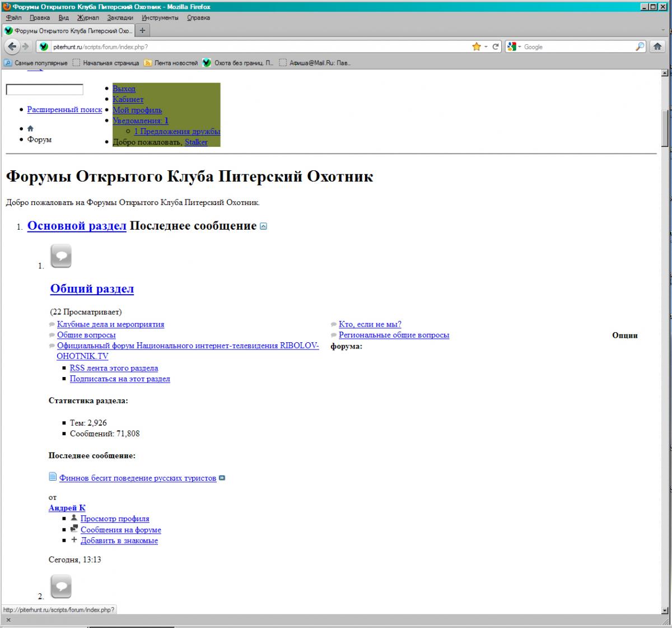Click the Лента новостей bookmark
This screenshot has height=628, width=672.
175,63
